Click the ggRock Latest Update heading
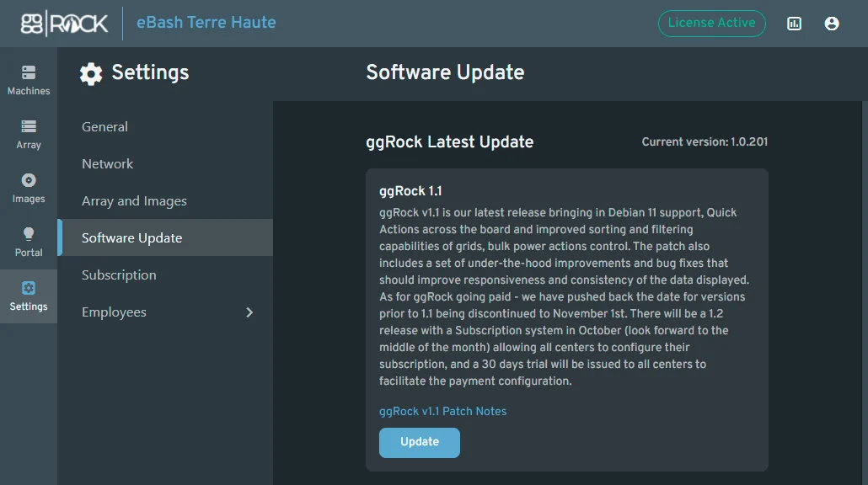 pyautogui.click(x=449, y=142)
